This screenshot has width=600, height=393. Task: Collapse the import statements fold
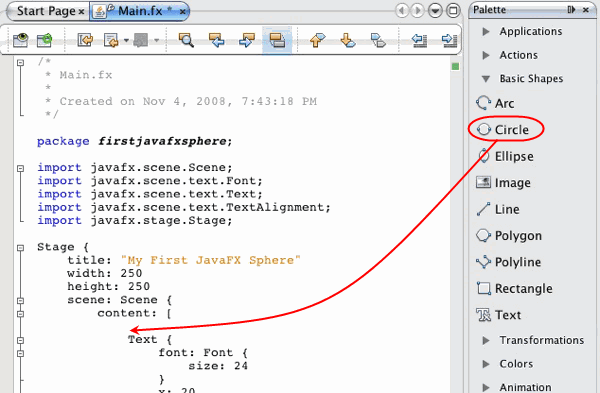(x=21, y=168)
